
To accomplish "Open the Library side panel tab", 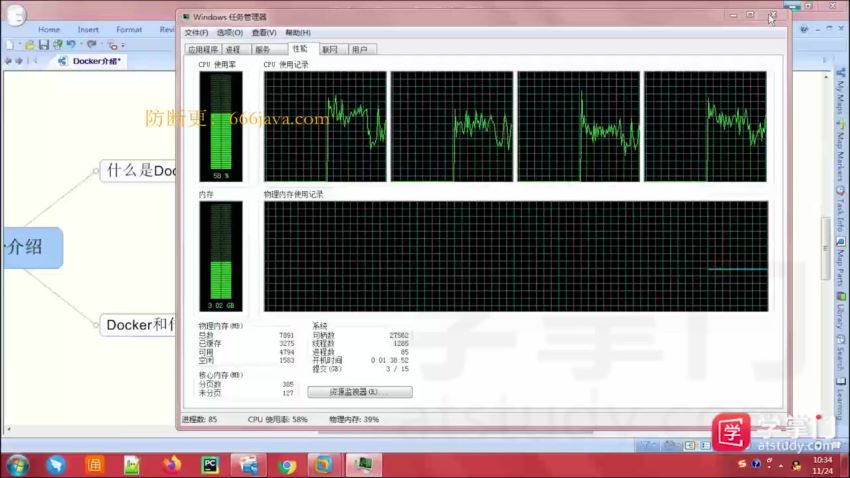I will (841, 311).
